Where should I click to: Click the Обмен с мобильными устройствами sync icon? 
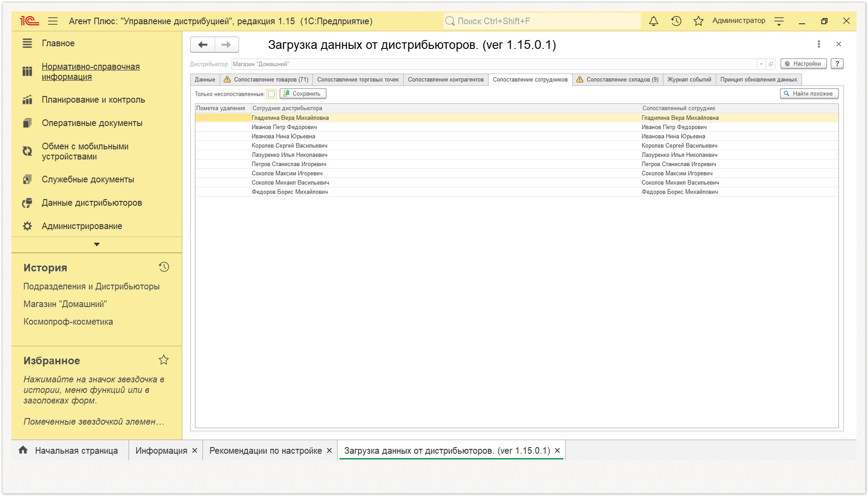click(27, 151)
